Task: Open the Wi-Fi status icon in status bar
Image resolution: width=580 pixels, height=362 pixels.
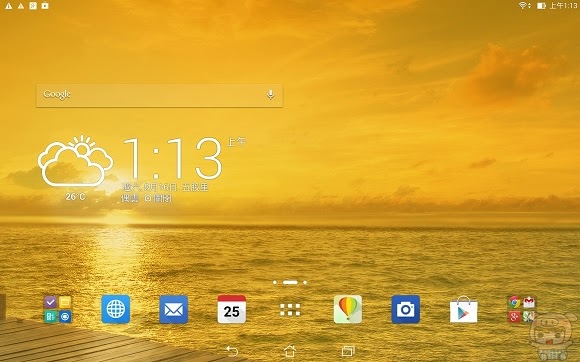Action: [523, 6]
